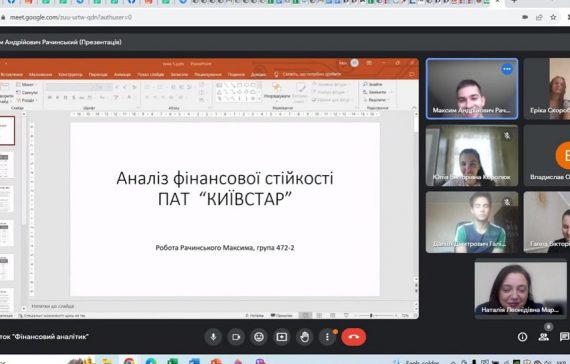Mute microphone in Meet controls
This screenshot has width=570, height=364.
213,337
